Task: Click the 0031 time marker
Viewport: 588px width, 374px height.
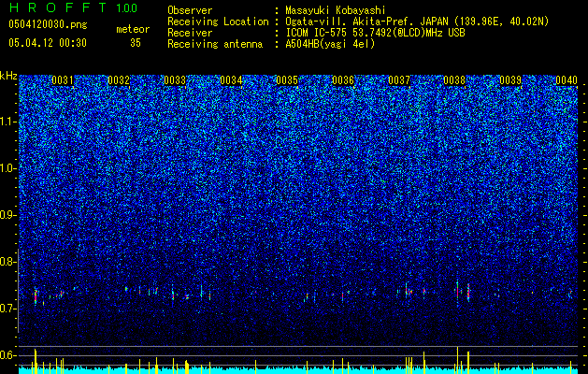Action: click(63, 80)
